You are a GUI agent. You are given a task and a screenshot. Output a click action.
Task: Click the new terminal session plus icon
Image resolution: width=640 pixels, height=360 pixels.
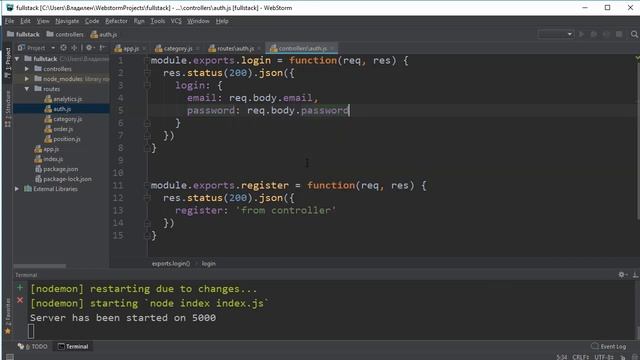point(20,288)
